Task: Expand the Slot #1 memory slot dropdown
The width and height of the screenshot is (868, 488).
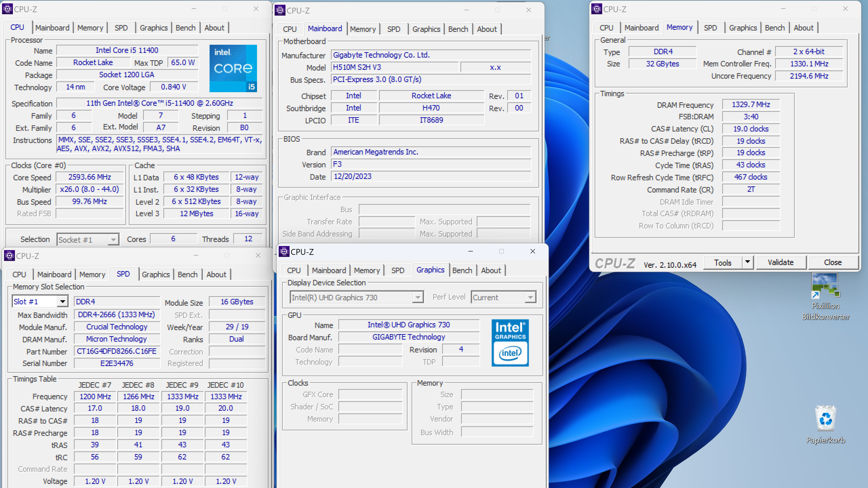Action: (62, 301)
